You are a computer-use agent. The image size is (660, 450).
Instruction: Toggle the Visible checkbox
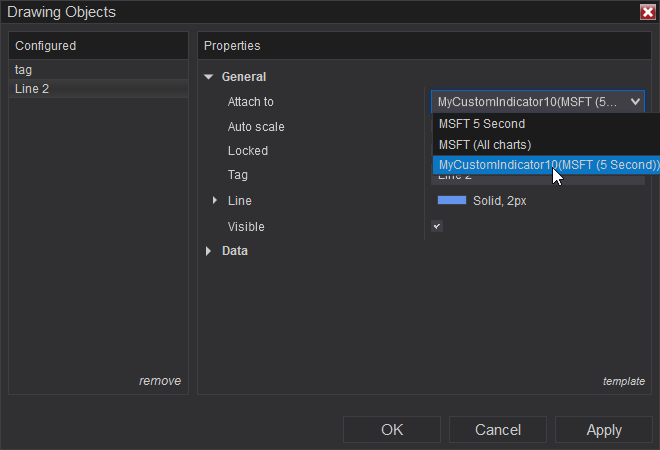(437, 226)
